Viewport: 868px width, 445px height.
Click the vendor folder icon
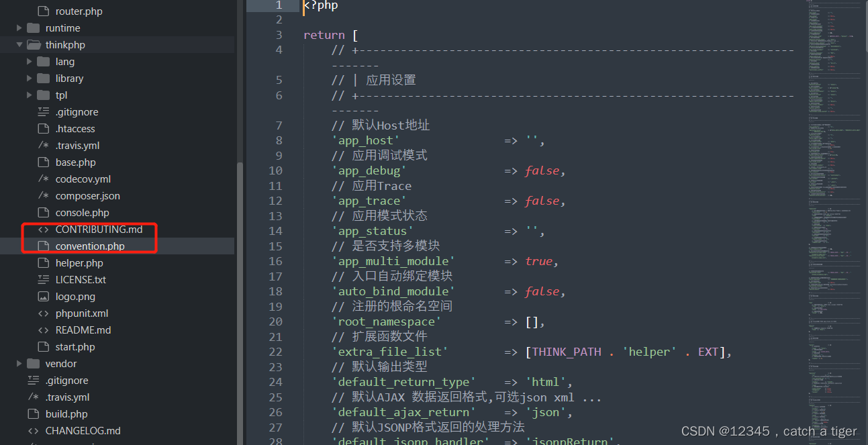[x=33, y=364]
